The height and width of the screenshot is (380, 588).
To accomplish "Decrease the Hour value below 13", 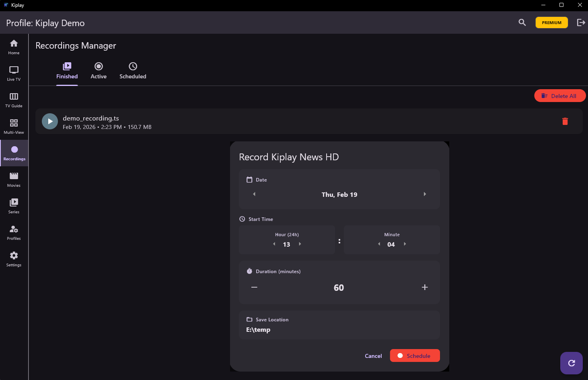I will coord(274,244).
